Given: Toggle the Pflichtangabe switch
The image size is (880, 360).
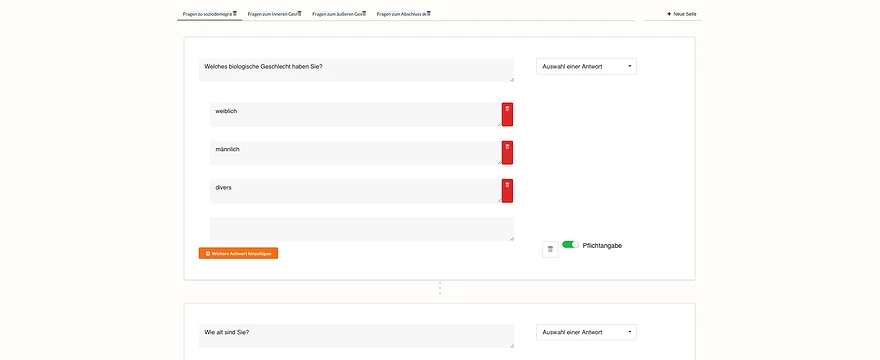Looking at the screenshot, I should pyautogui.click(x=570, y=244).
